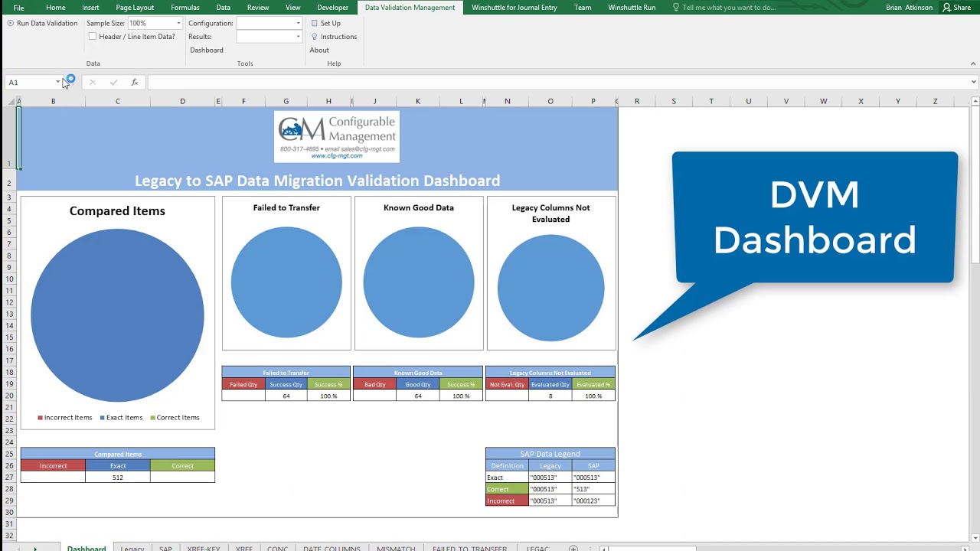Screen dimensions: 980x551
Task: Open the Formulas ribbon tab
Action: pyautogui.click(x=185, y=7)
